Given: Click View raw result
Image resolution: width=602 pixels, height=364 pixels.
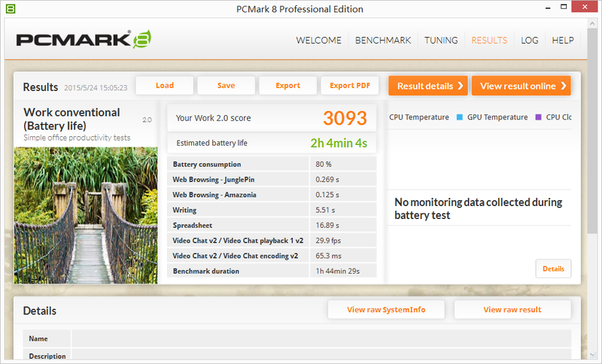Looking at the screenshot, I should pos(512,310).
